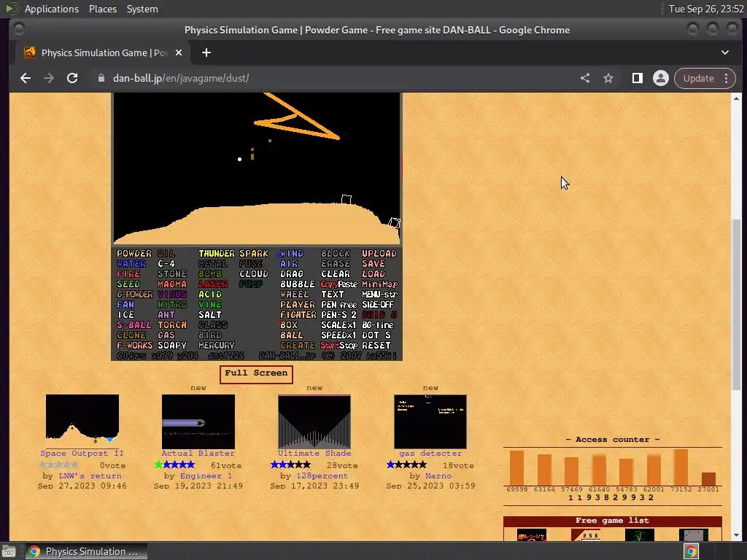Reload the page in Chrome
Screen dimensions: 747x560
[x=72, y=78]
